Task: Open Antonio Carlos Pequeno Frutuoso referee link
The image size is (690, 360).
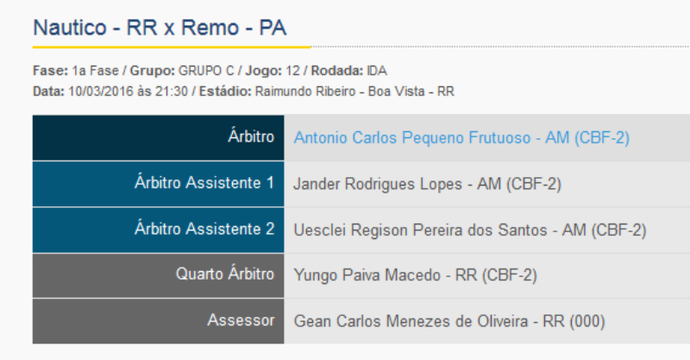Action: [x=461, y=138]
